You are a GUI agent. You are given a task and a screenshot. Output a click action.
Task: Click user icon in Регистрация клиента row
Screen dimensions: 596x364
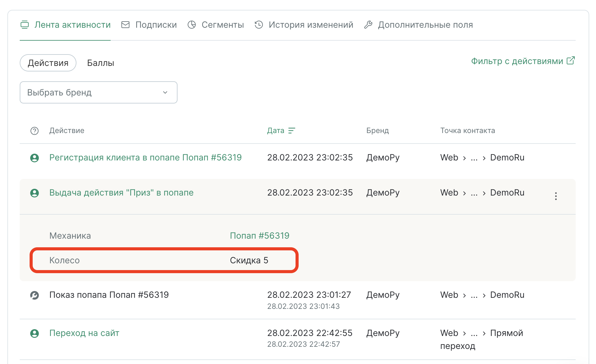pos(35,158)
